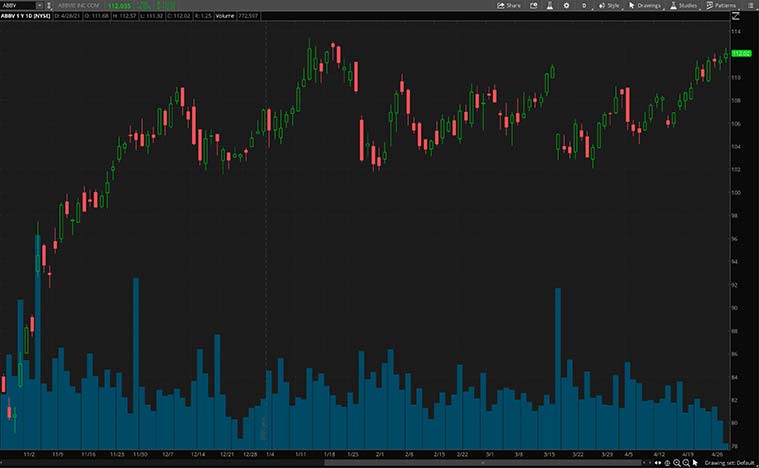This screenshot has height=468, width=759.
Task: Click the chart snapshot camera icon
Action: pyautogui.click(x=533, y=5)
